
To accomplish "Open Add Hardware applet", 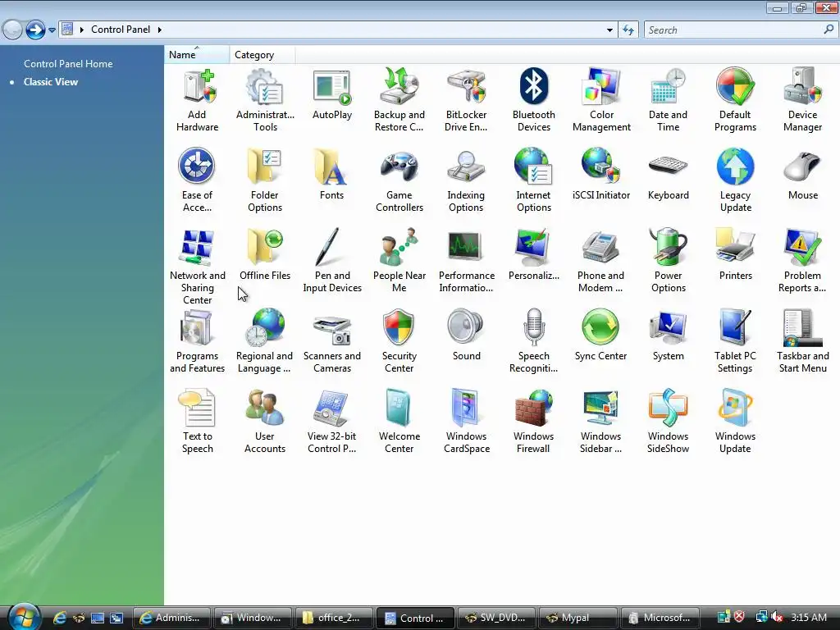I will [x=197, y=100].
